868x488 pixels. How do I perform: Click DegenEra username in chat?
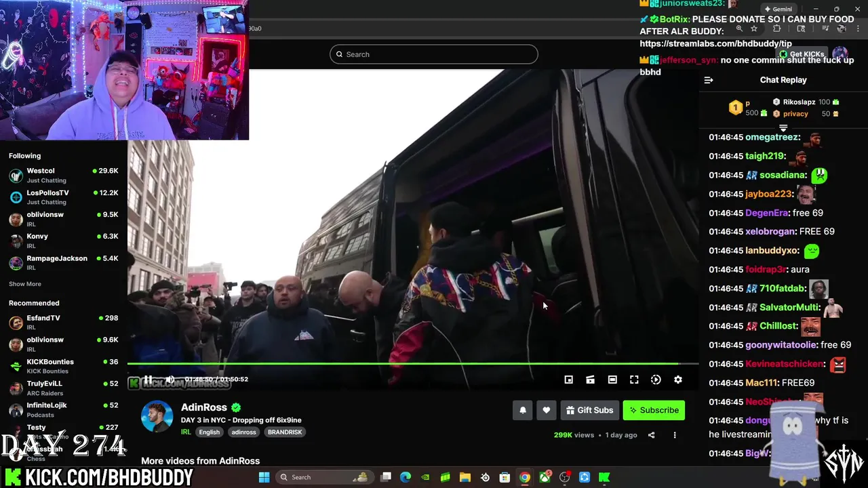tap(767, 213)
